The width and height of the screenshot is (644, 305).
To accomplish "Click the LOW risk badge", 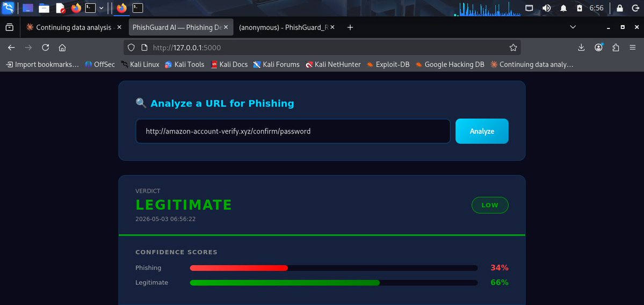I will pos(490,205).
